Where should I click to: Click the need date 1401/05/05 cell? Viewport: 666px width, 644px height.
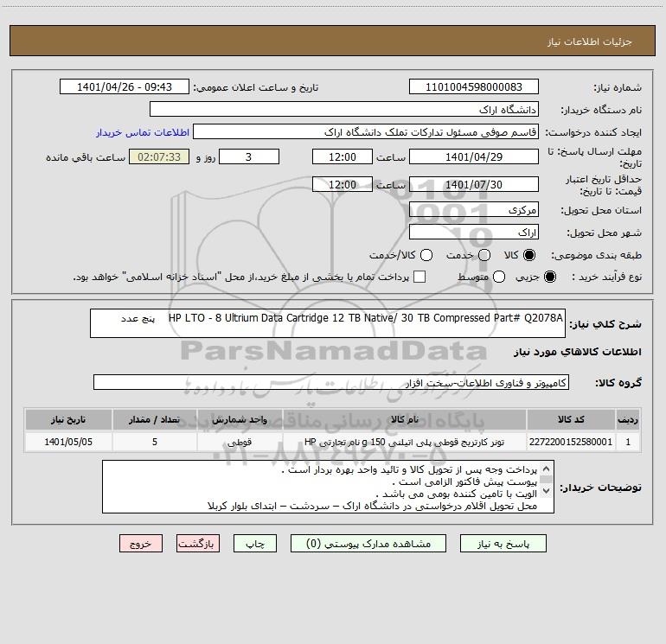[68, 442]
